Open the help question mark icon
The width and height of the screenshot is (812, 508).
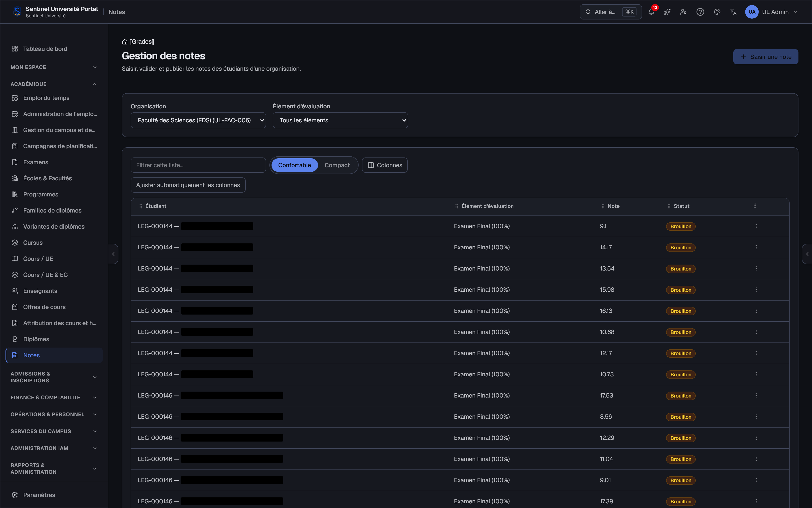(x=700, y=12)
